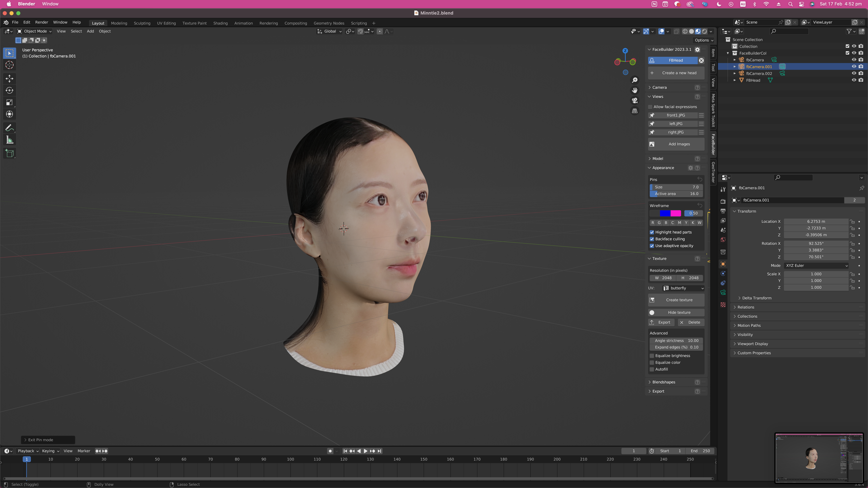Click the viewport zoom magnifier icon
This screenshot has width=868, height=488.
pyautogui.click(x=635, y=80)
